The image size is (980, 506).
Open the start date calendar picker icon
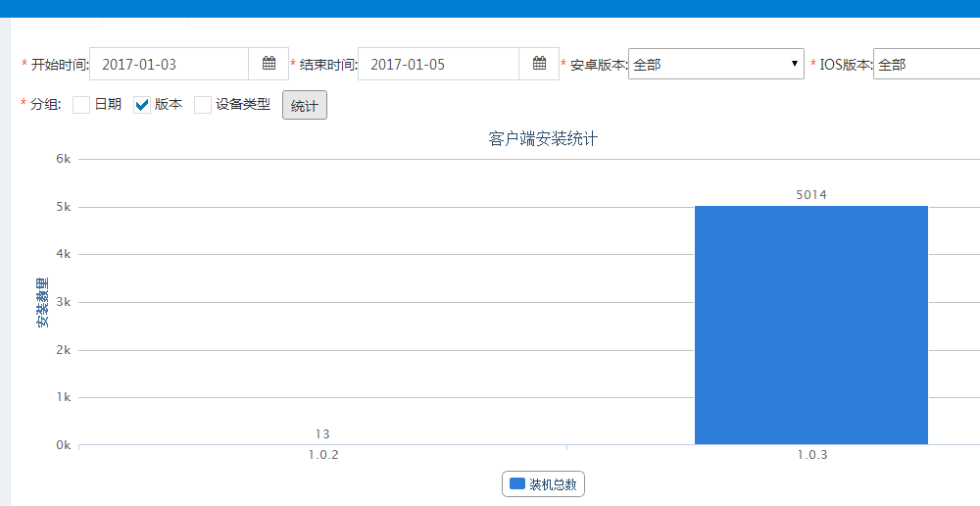click(269, 65)
